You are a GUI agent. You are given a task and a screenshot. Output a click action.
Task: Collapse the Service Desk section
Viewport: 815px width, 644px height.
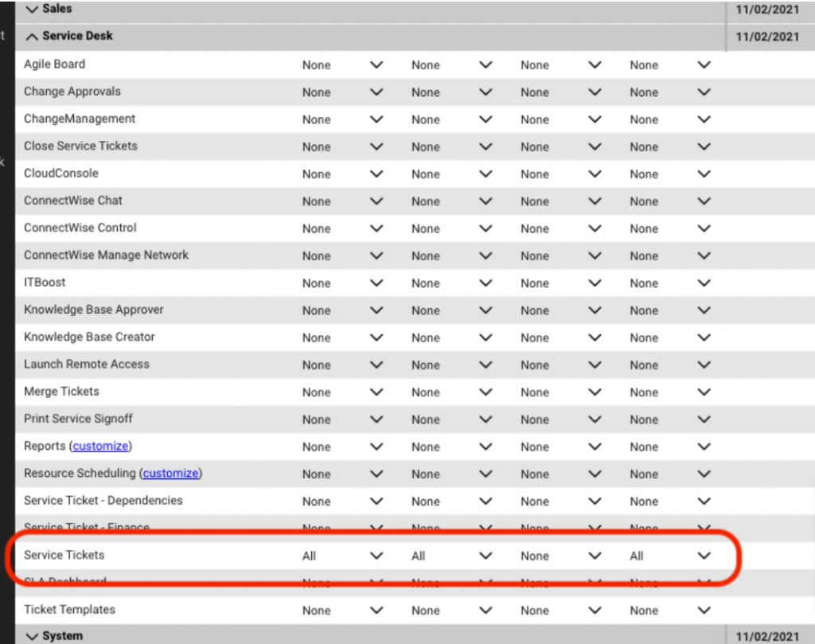[x=32, y=37]
